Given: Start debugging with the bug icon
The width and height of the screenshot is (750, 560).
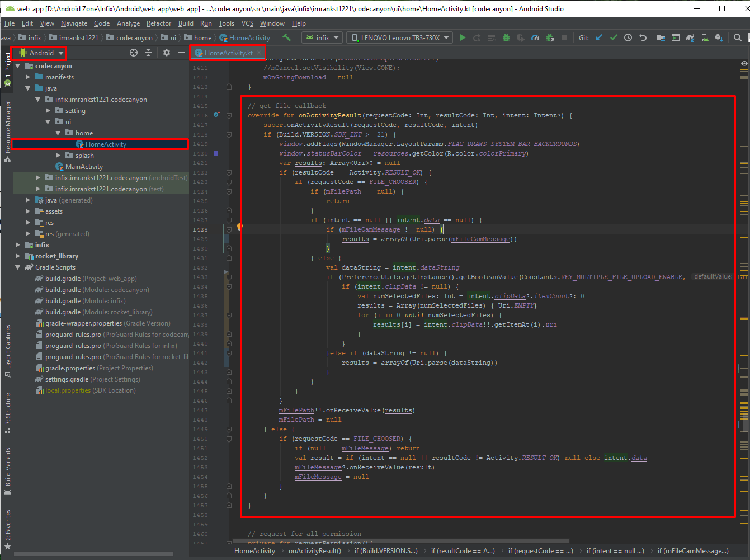Looking at the screenshot, I should coord(506,37).
